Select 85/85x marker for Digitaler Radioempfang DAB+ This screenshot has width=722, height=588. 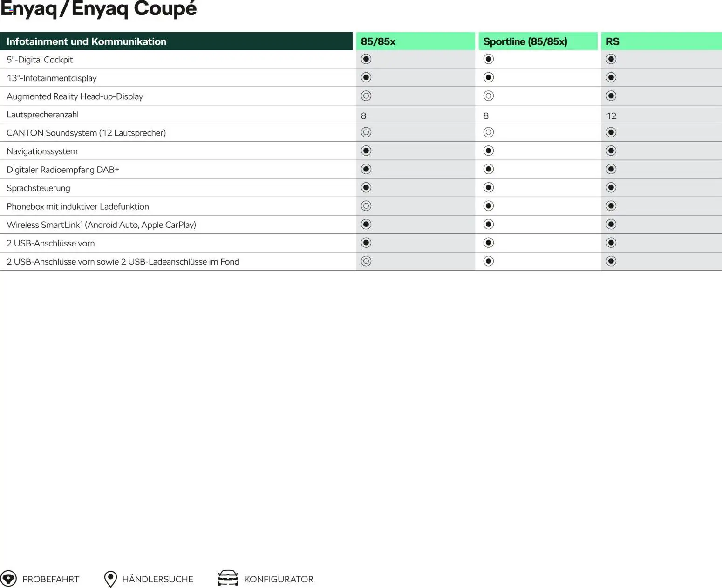366,169
